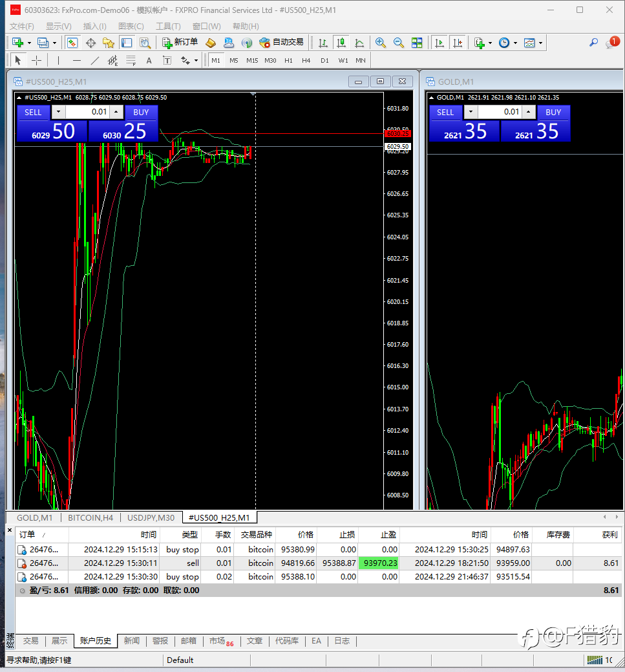625x672 pixels.
Task: Open the 图表(C) menu
Action: (131, 26)
